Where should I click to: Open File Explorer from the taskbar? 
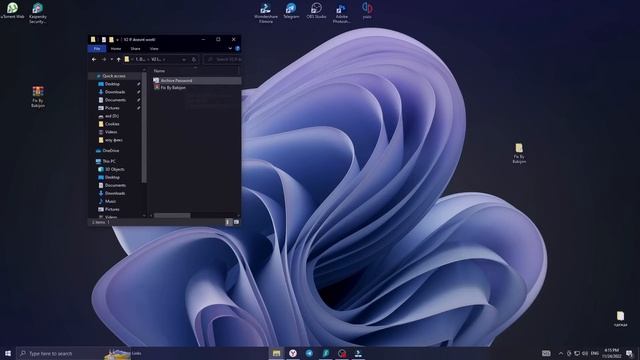pyautogui.click(x=276, y=353)
